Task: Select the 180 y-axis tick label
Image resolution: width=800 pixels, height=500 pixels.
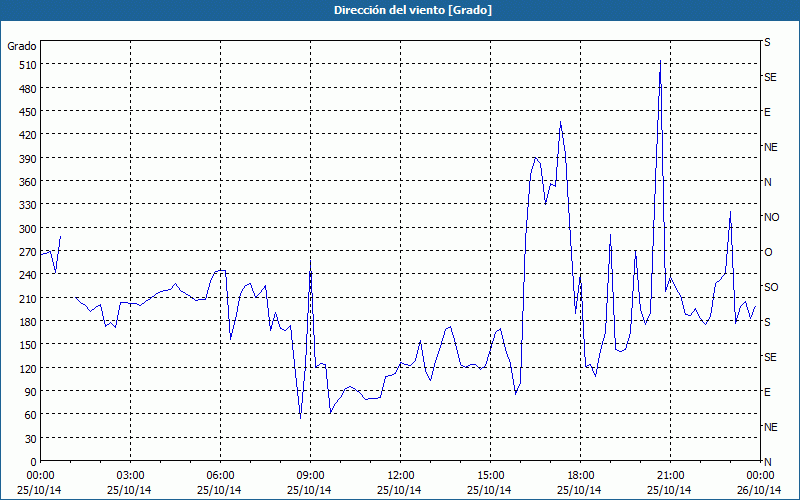Action: coord(24,321)
